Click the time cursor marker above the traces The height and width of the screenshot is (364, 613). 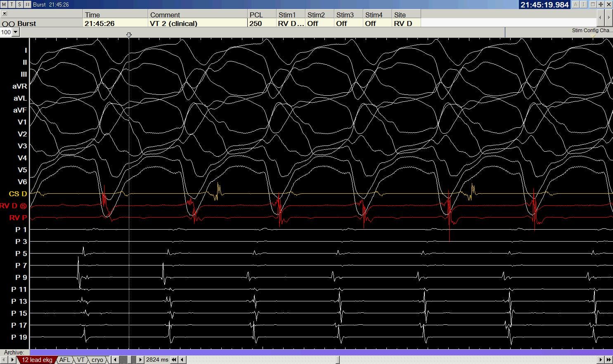(x=129, y=35)
